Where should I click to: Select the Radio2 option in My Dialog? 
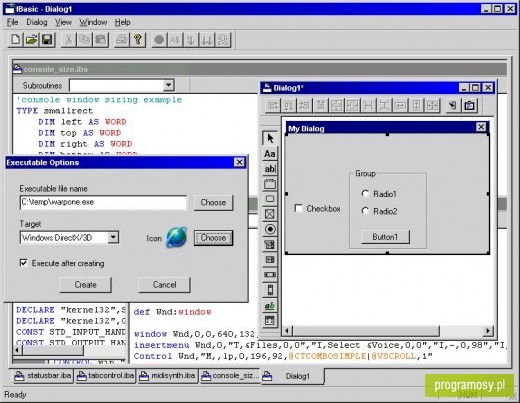click(365, 211)
